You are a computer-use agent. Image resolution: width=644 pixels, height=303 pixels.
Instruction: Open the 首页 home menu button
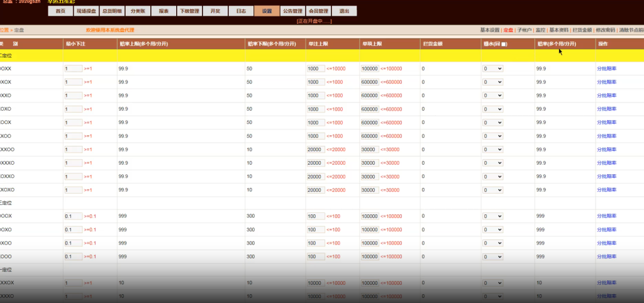click(60, 11)
